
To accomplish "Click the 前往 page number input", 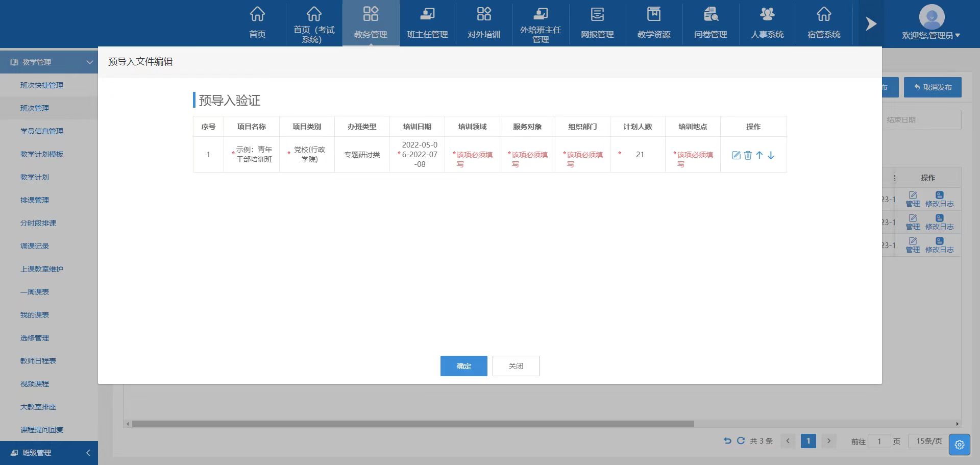I will point(879,442).
